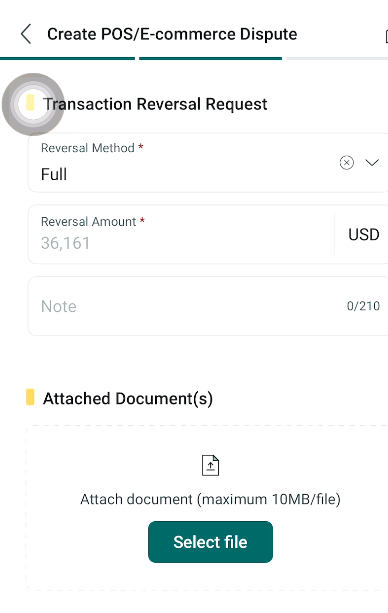This screenshot has width=388, height=613.
Task: Open the Reversal Method dropdown chevron
Action: [x=372, y=162]
